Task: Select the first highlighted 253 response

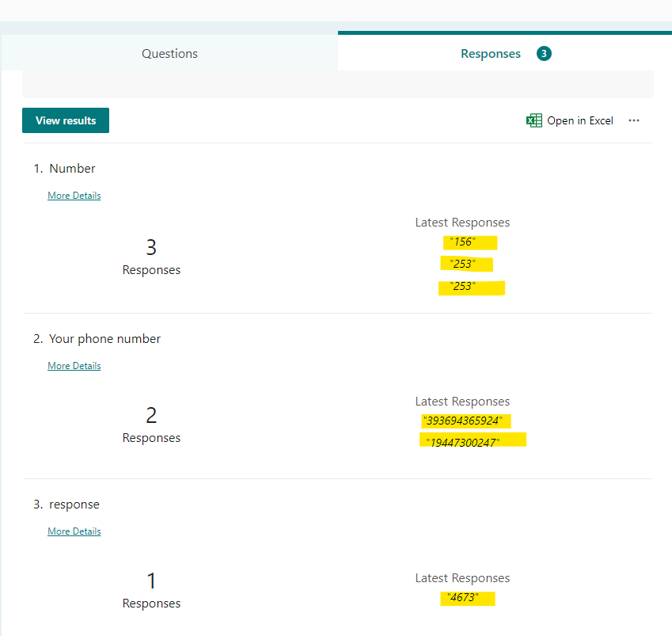Action: (466, 264)
